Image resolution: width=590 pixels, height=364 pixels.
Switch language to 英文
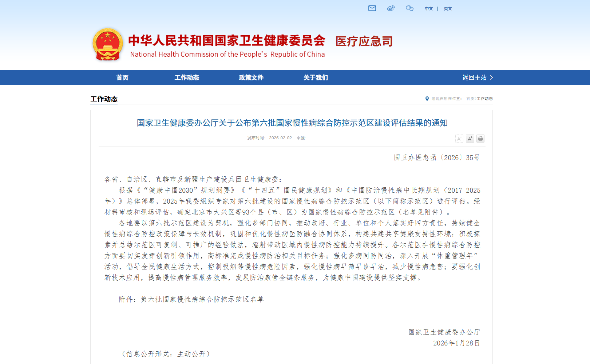[x=448, y=9]
